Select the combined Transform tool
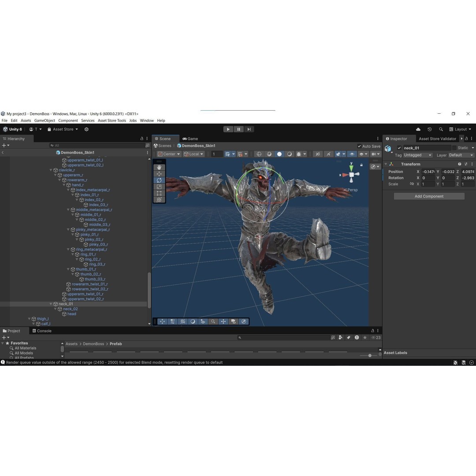 point(159,200)
